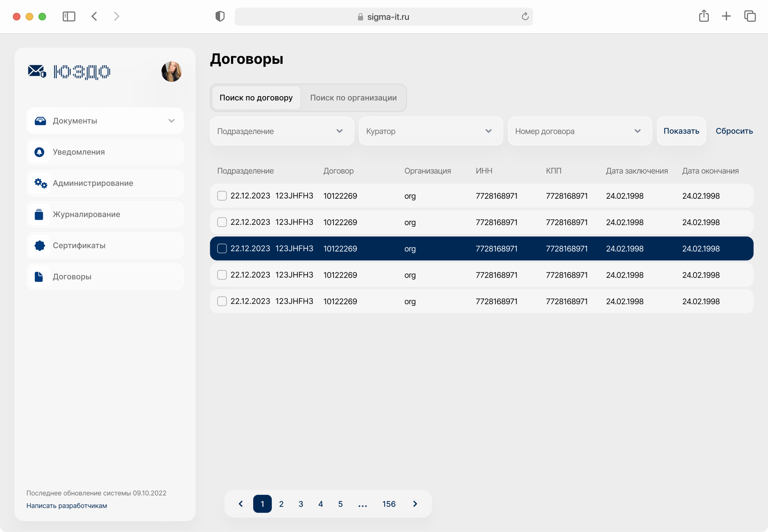Click Safari's share icon
The width and height of the screenshot is (768, 532).
[x=704, y=16]
